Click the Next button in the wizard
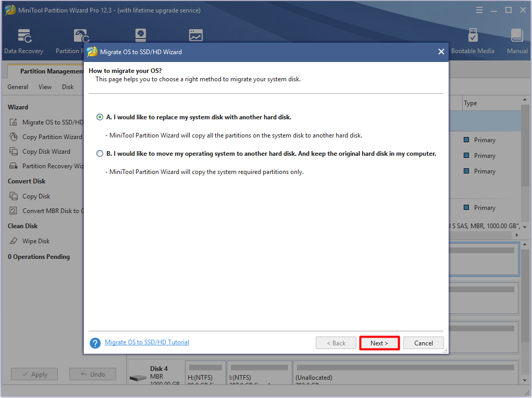The image size is (532, 398). [379, 343]
